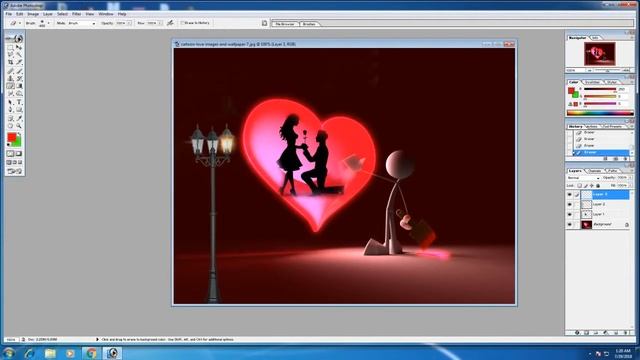Switch to the Swatches tab
The image size is (640, 360).
coord(592,82)
